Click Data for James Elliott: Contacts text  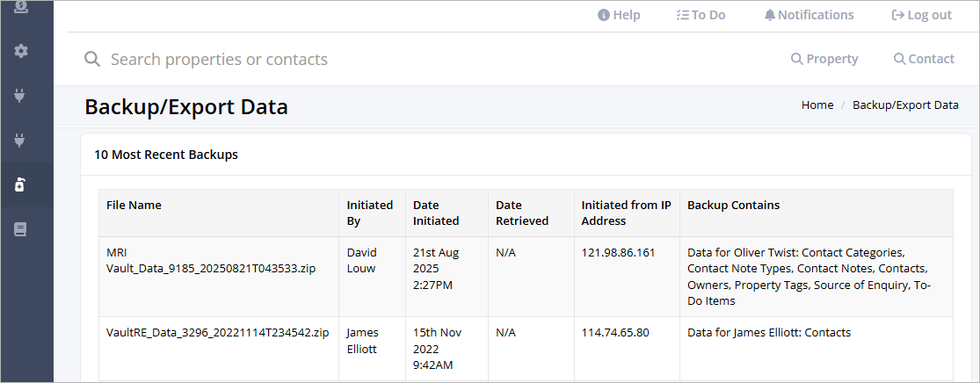[769, 332]
